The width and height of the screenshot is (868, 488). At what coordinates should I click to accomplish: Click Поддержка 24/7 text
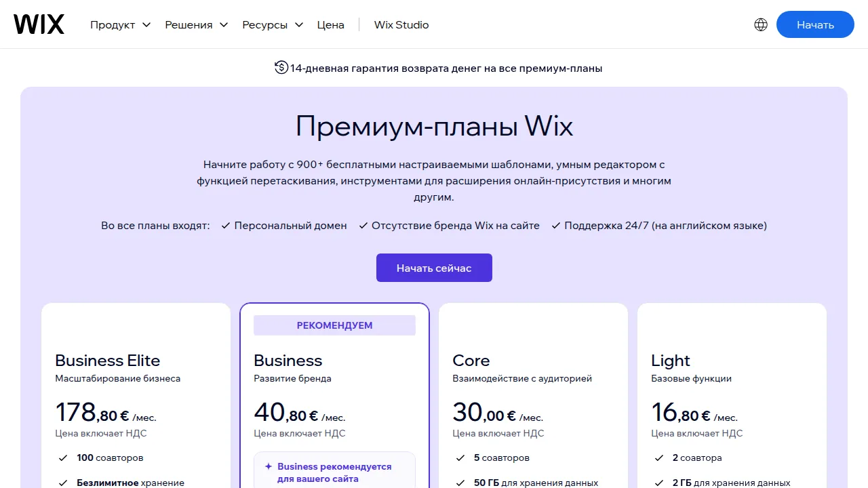[x=665, y=226]
